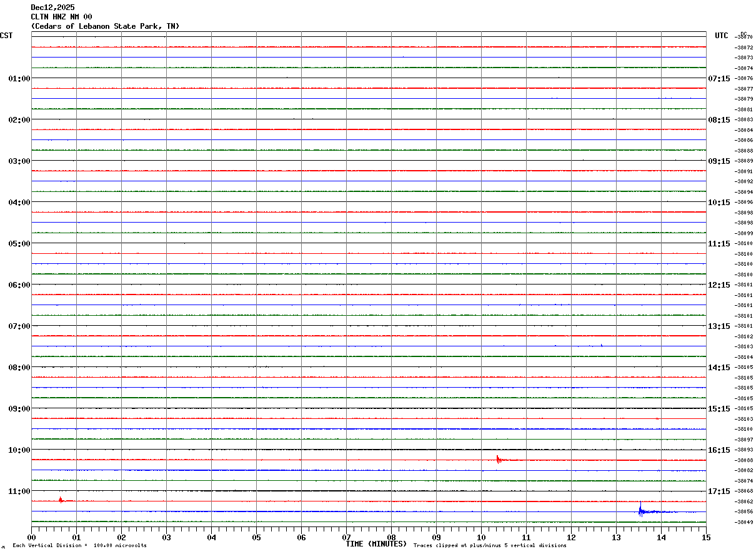The height and width of the screenshot is (554, 756).
Task: Click the DC offset value -38082
Action: point(744,470)
